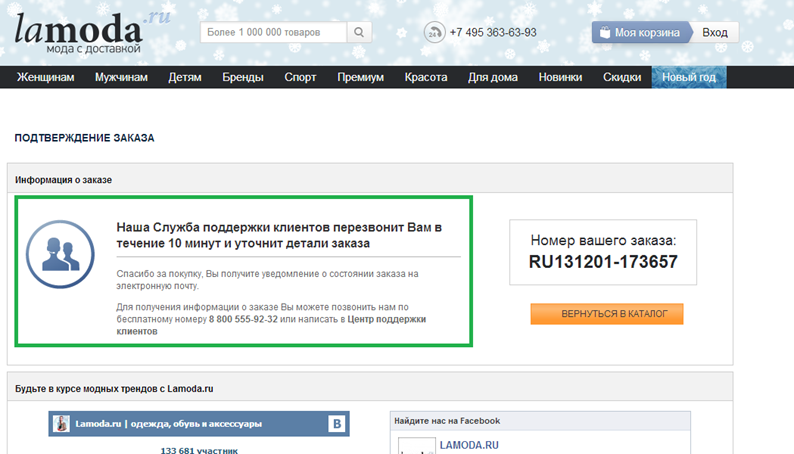Open the Детям menu

(185, 77)
